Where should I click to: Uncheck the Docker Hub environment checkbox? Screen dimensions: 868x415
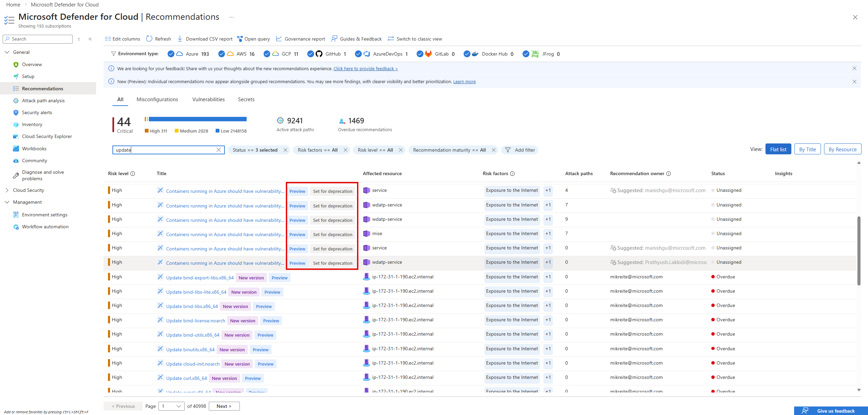467,54
